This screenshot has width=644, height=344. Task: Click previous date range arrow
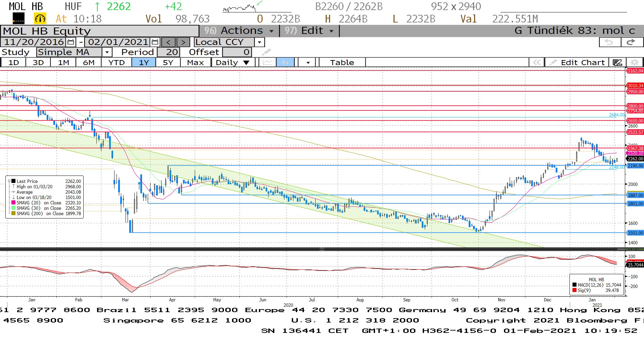coord(169,42)
